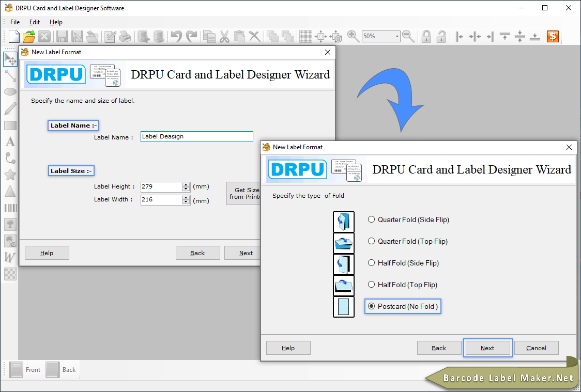Select Quarter Fold (Top Flip) option
The image size is (581, 392).
[x=408, y=241]
